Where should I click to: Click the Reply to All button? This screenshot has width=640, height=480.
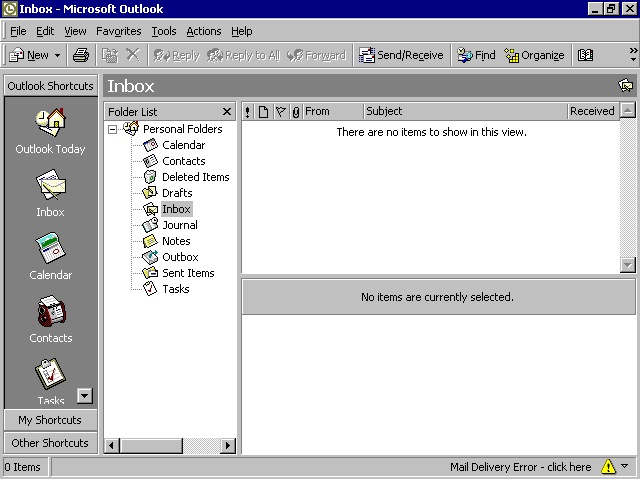pos(244,55)
